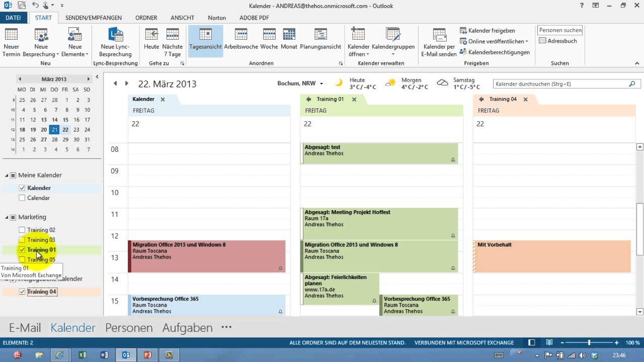
Task: Switch to ANSICHT ribbon tab
Action: (182, 18)
